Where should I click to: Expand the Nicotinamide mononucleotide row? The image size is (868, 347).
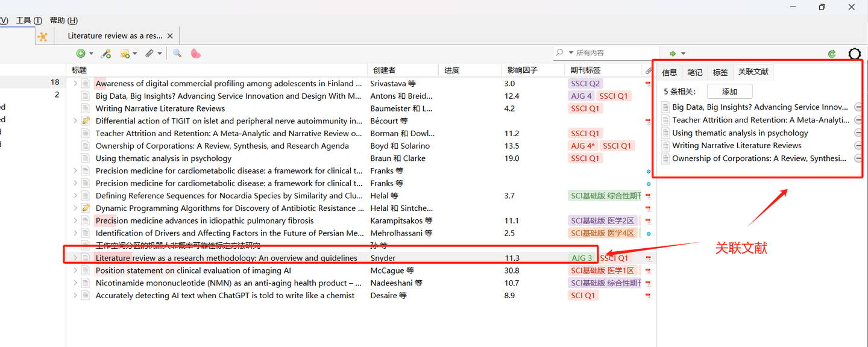pos(75,283)
